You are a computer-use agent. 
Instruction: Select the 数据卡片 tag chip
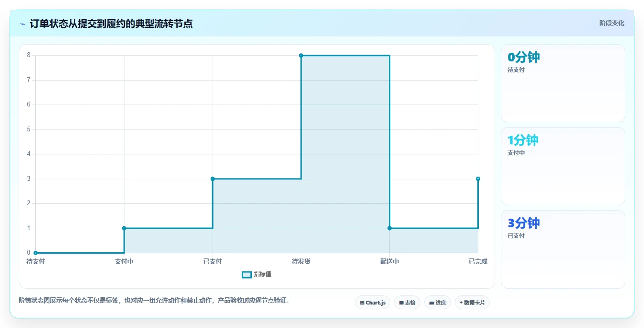pyautogui.click(x=472, y=303)
